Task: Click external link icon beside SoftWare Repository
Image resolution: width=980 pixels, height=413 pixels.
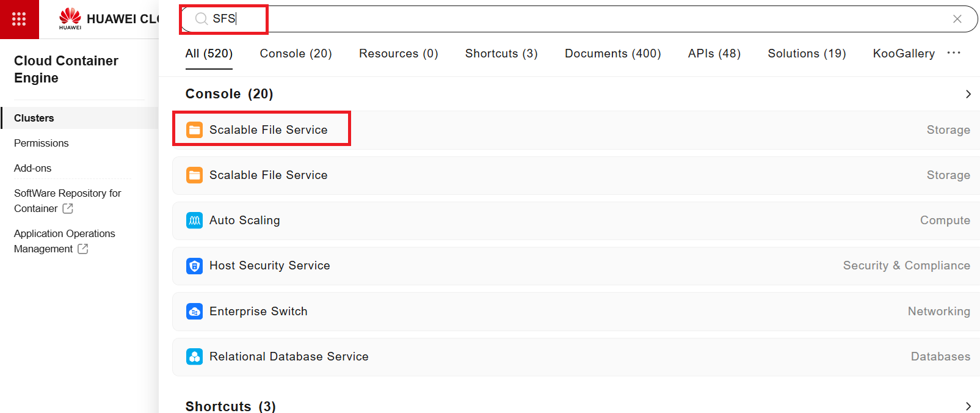Action: point(68,208)
